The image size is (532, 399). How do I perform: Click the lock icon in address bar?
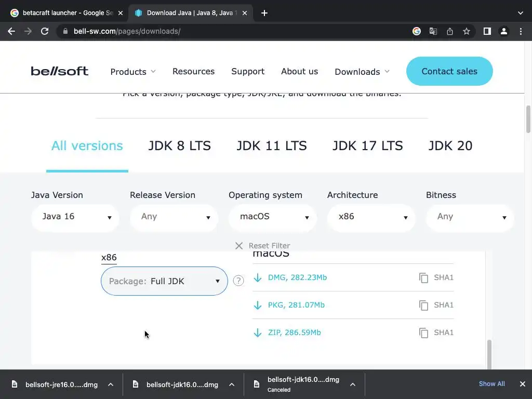pos(65,31)
